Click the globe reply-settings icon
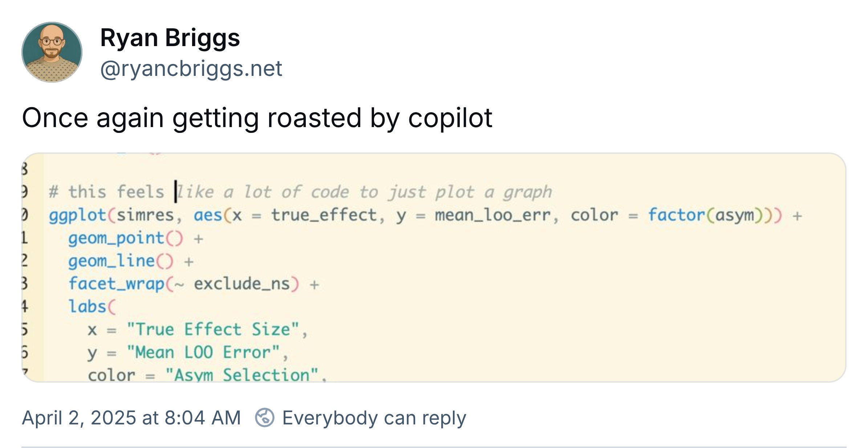Screen dimensions: 868x448 tap(265, 418)
